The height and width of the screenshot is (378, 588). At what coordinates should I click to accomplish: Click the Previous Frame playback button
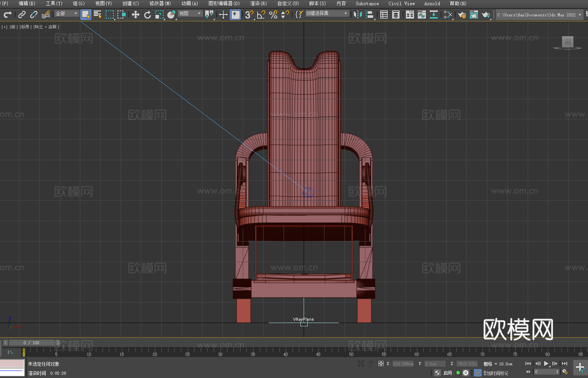pyautogui.click(x=537, y=364)
